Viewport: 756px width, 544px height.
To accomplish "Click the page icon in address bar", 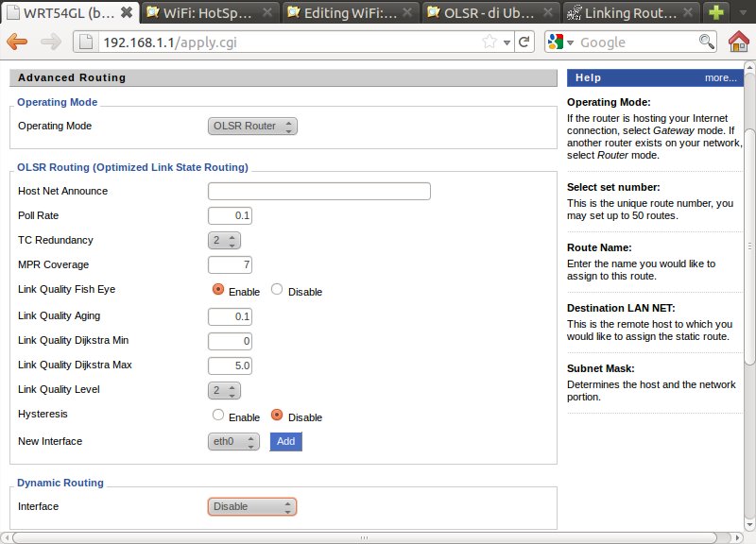I will point(86,42).
